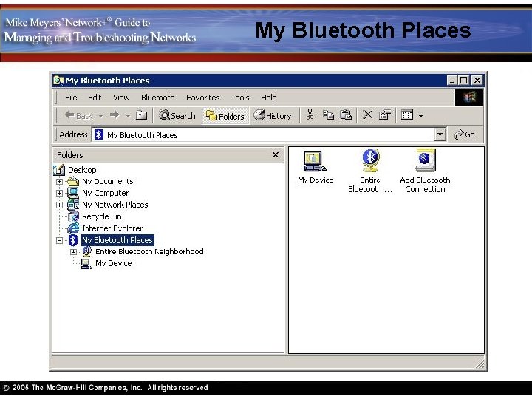
Task: Click the Back arrow toolbar button
Action: (78, 116)
